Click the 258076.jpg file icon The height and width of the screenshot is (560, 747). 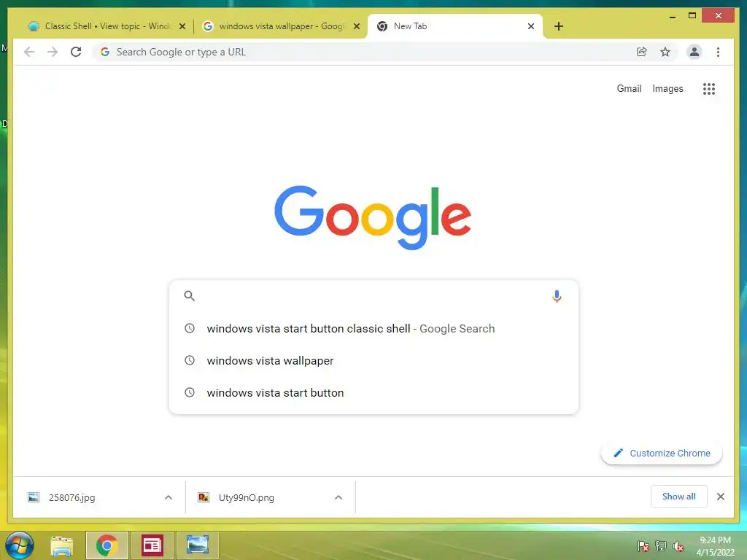(x=34, y=497)
